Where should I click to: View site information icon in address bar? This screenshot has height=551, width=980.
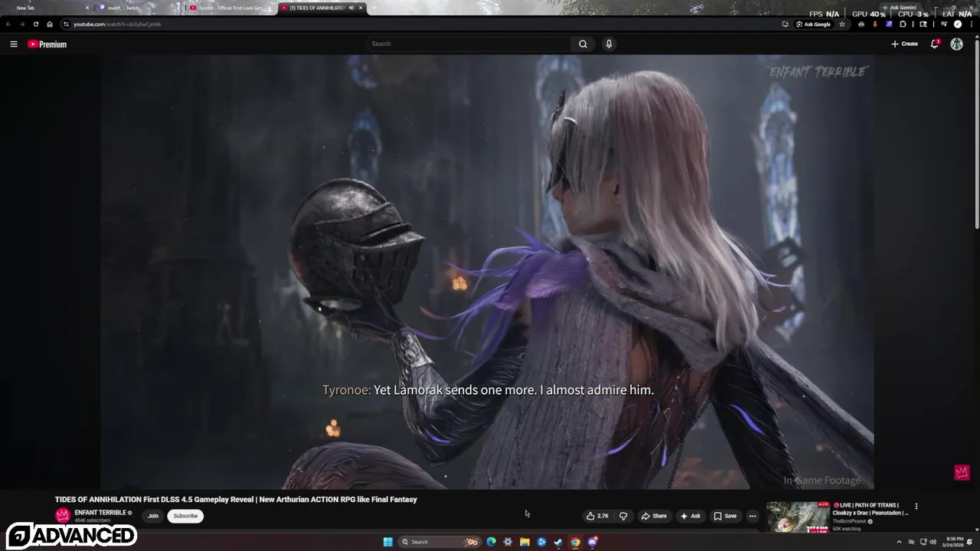pos(66,24)
